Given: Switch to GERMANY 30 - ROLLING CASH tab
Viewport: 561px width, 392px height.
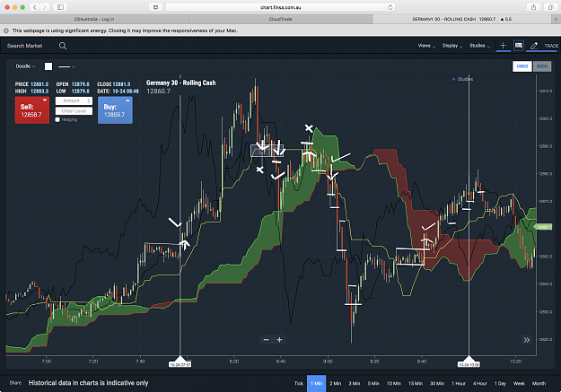Looking at the screenshot, I should click(461, 19).
